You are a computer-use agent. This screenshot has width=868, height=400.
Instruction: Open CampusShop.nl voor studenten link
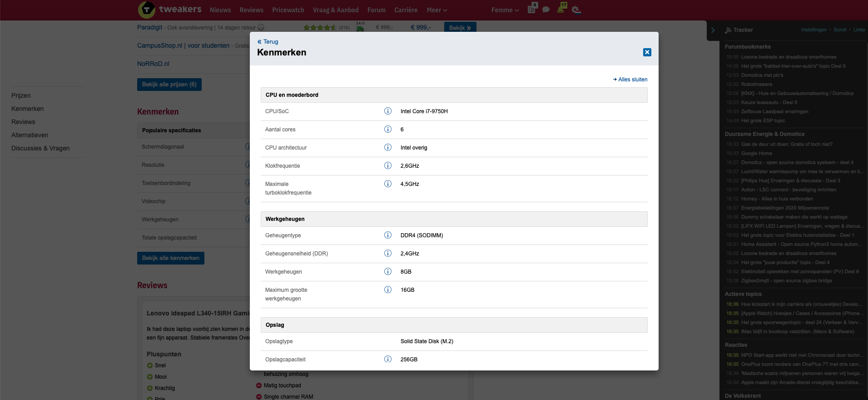coord(183,45)
